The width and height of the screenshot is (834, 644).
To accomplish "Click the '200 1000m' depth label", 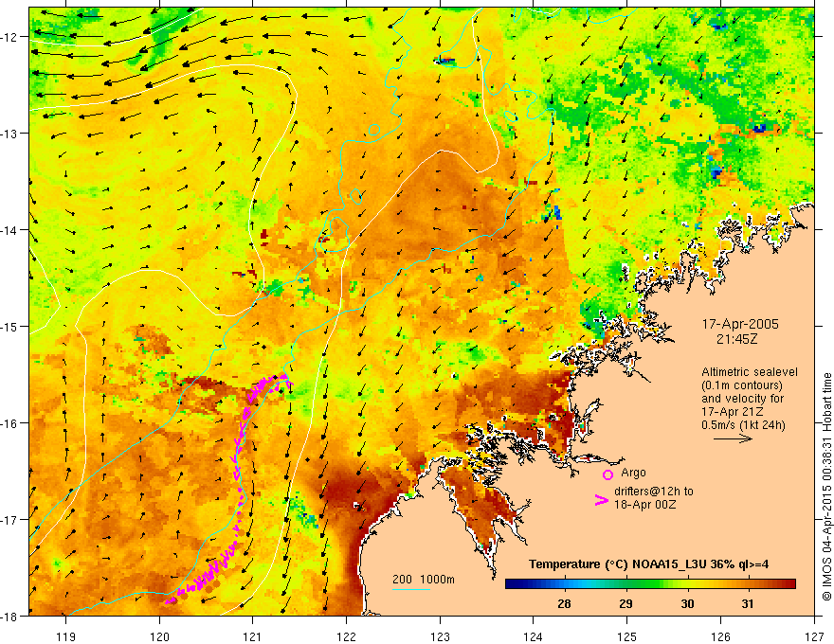I will 424,580.
